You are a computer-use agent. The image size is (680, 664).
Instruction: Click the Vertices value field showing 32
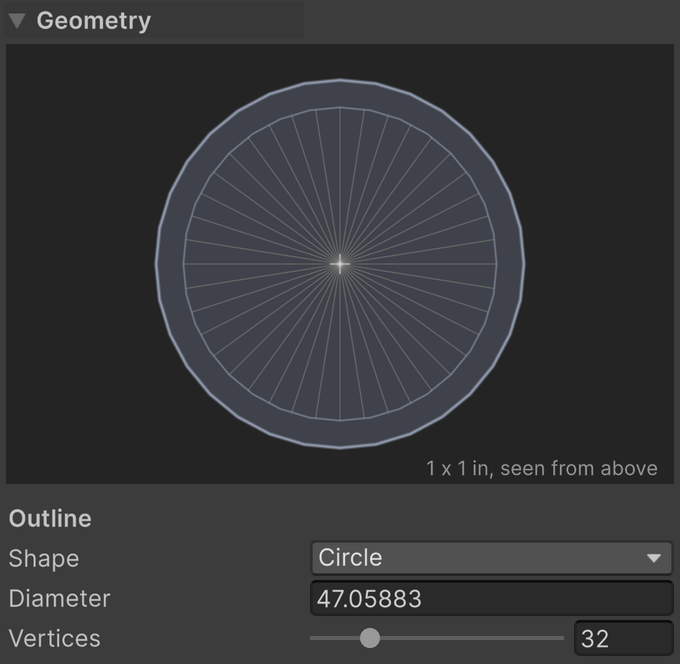[623, 638]
